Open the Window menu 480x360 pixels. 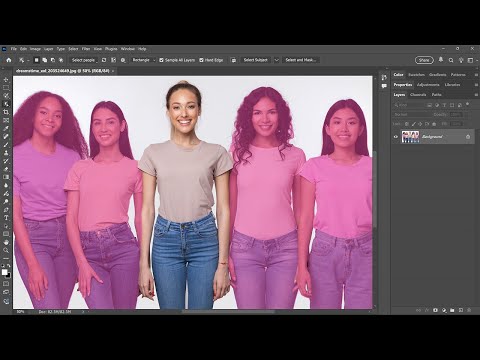click(x=128, y=49)
